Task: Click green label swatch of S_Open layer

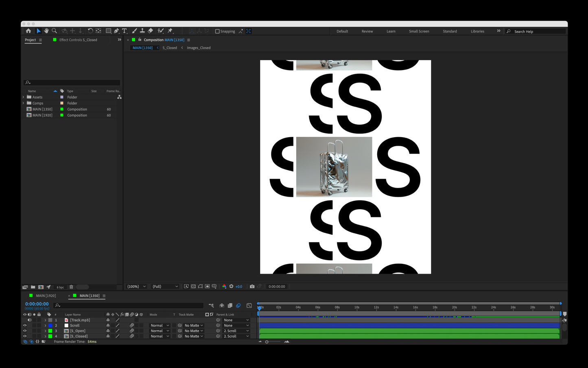Action: point(50,331)
